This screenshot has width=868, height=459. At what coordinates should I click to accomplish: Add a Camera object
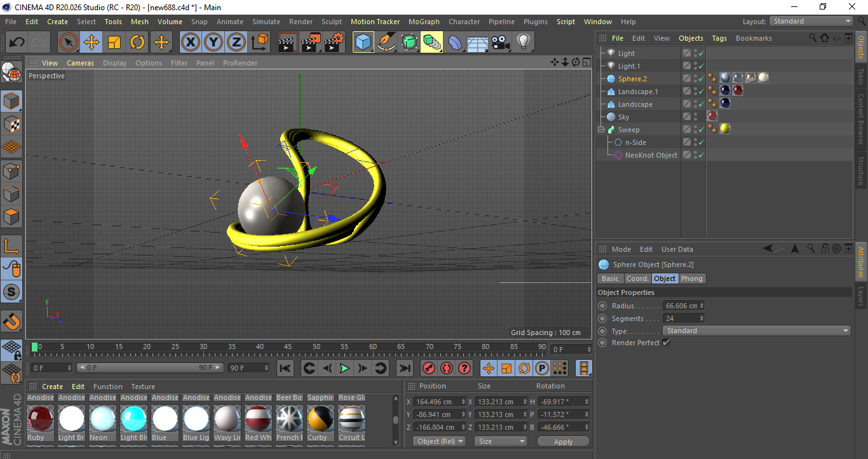coord(500,43)
